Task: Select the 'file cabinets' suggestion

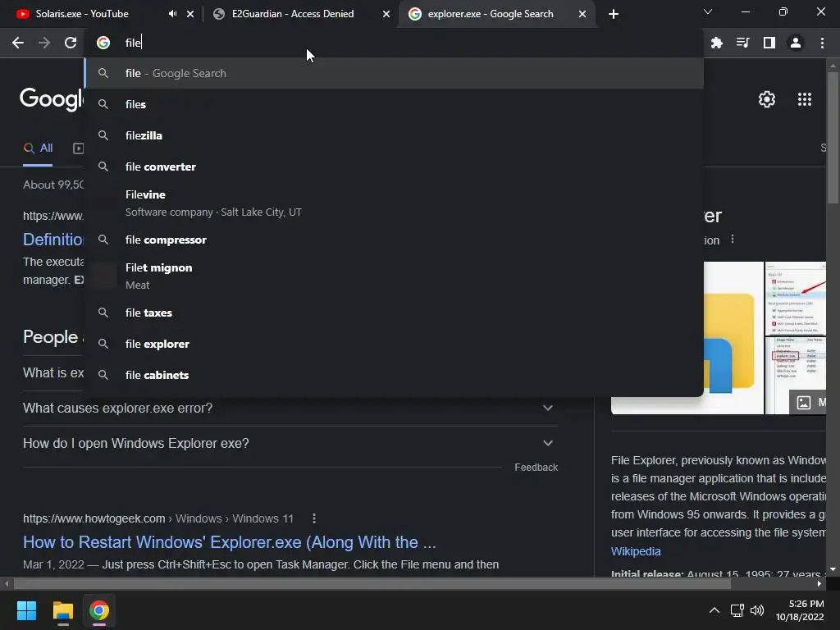Action: coord(395,374)
